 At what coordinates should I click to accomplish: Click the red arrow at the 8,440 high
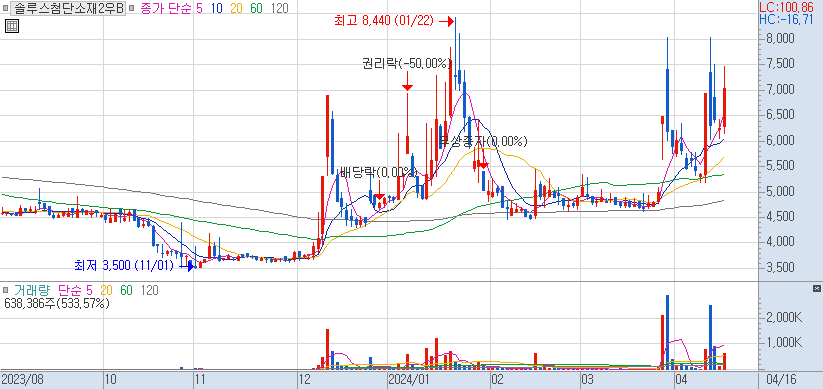coord(446,21)
